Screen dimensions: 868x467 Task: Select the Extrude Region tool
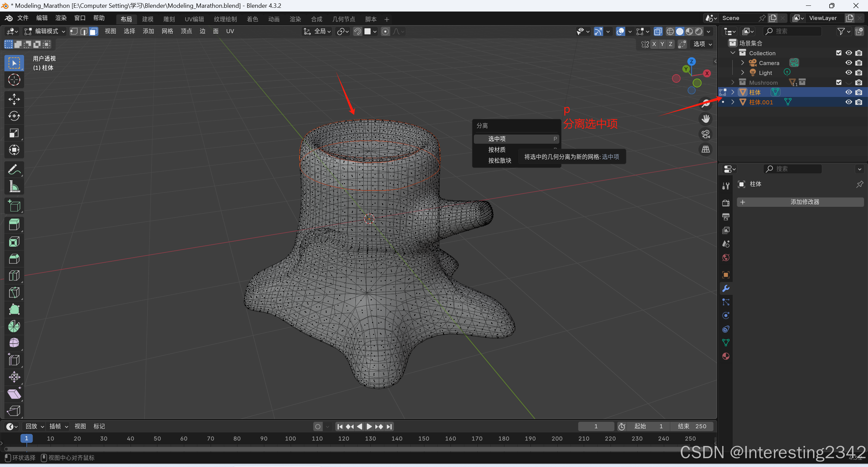click(14, 224)
